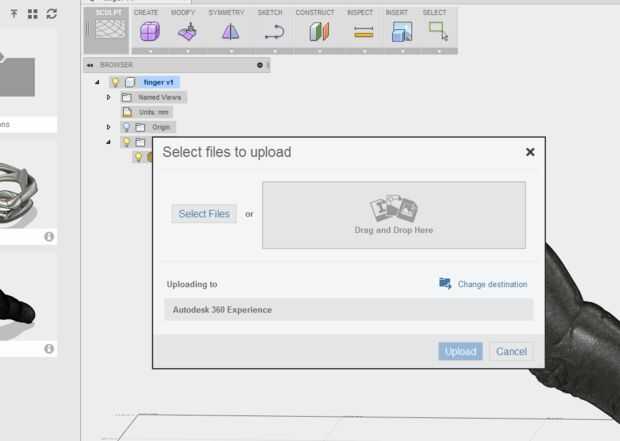Screen dimensions: 620x441
Task: Open the CREATE menu label
Action: tap(146, 12)
